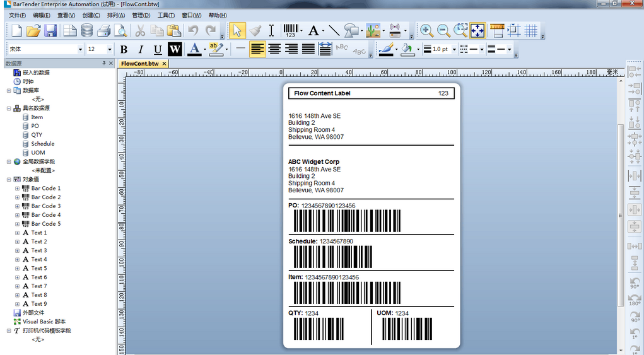Image resolution: width=644 pixels, height=355 pixels.
Task: Toggle fit to window zoom
Action: 477,31
